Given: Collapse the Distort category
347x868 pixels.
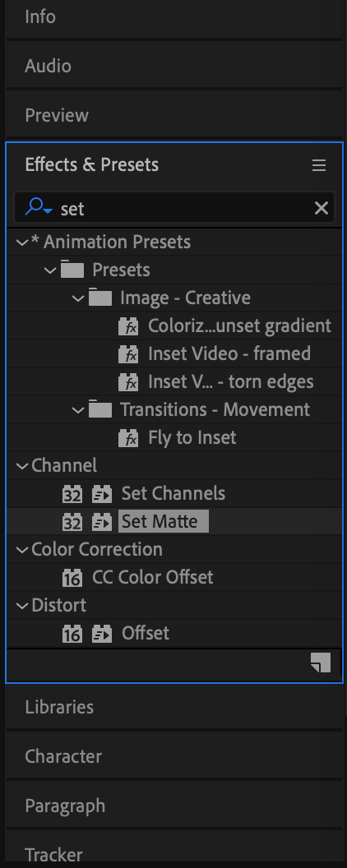Looking at the screenshot, I should click(x=23, y=606).
